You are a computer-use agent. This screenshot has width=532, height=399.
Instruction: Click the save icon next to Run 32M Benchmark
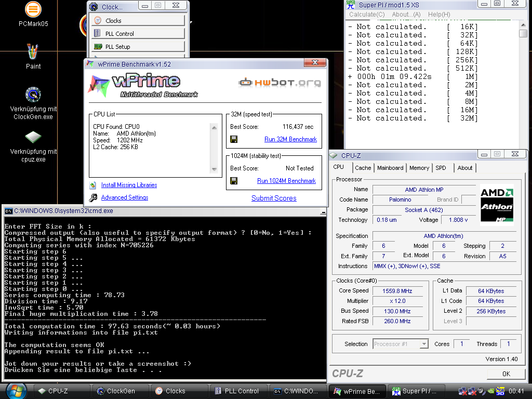234,139
